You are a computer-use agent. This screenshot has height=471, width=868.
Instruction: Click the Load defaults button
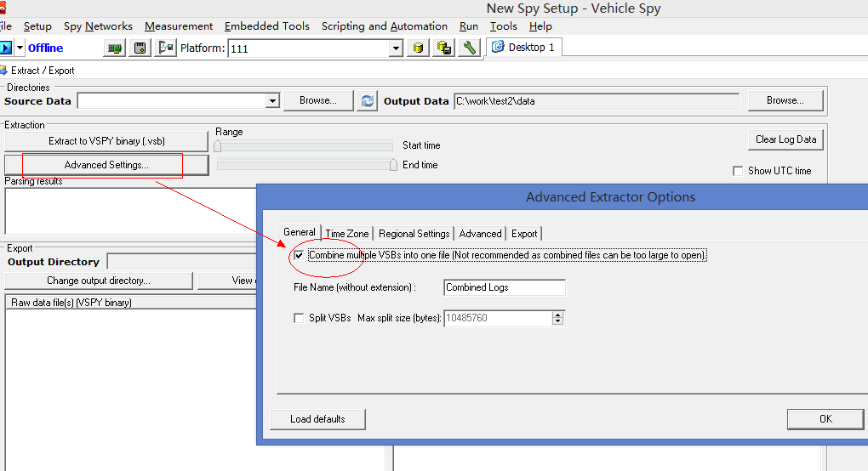(317, 419)
